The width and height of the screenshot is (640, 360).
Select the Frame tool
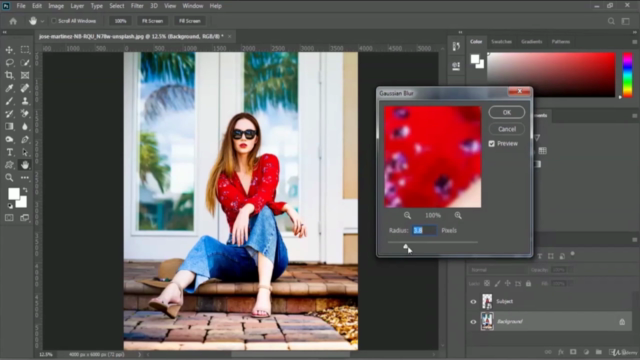(25, 75)
